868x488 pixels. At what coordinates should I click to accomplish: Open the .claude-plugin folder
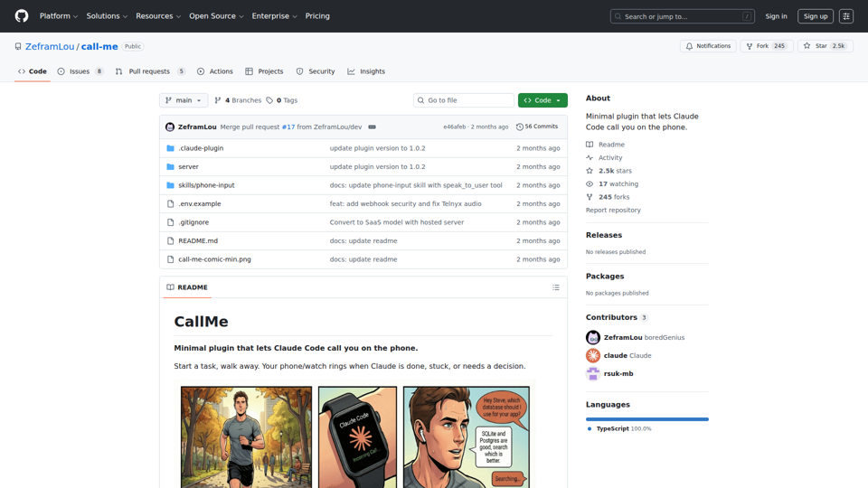[x=201, y=148]
